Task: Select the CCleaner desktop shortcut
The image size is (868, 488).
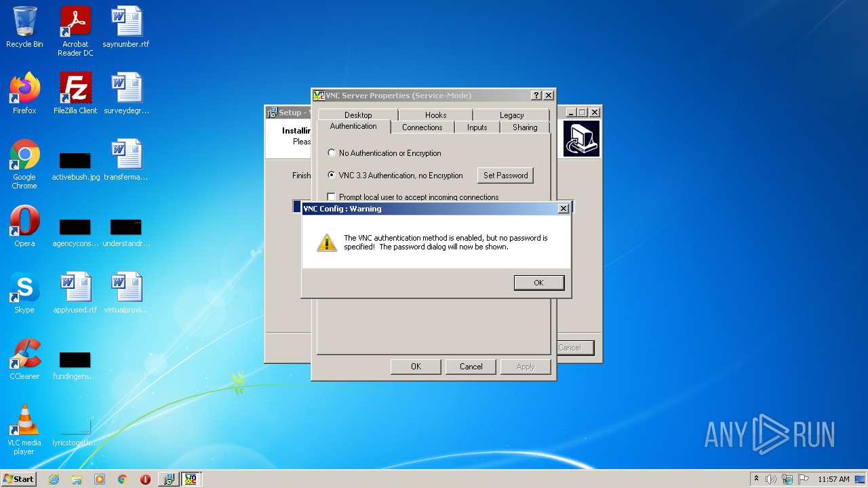Action: (x=24, y=359)
